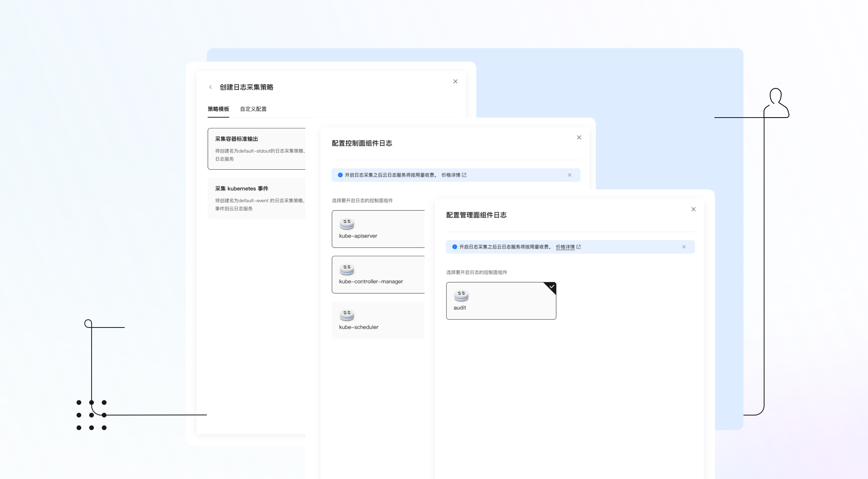Switch to 自定义配置 tab

[253, 109]
